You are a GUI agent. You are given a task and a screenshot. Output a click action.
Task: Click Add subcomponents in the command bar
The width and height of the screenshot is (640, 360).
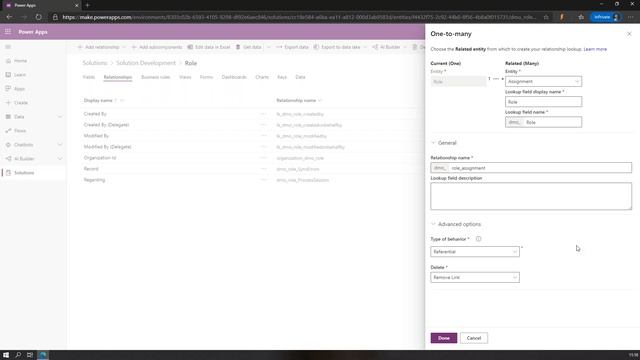(157, 47)
